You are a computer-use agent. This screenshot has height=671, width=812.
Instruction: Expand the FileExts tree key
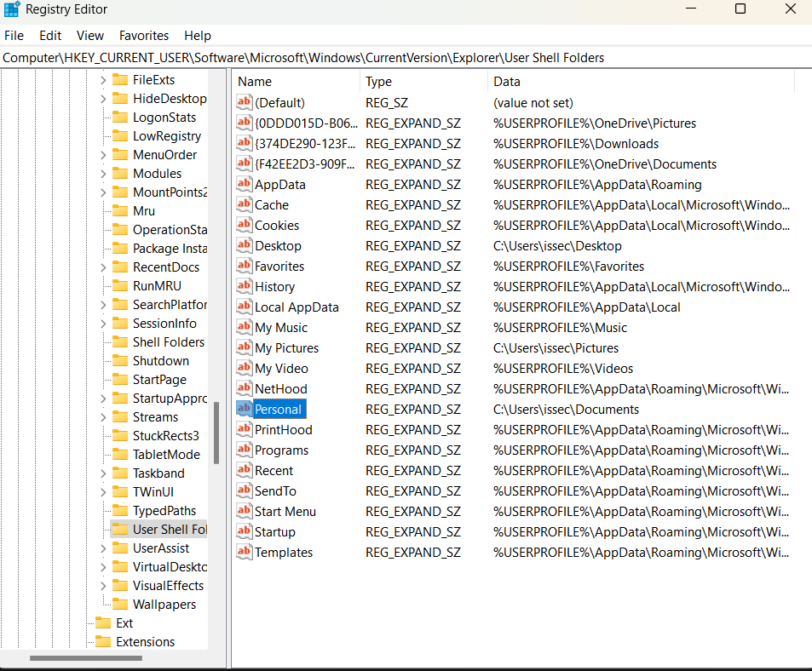(x=102, y=80)
